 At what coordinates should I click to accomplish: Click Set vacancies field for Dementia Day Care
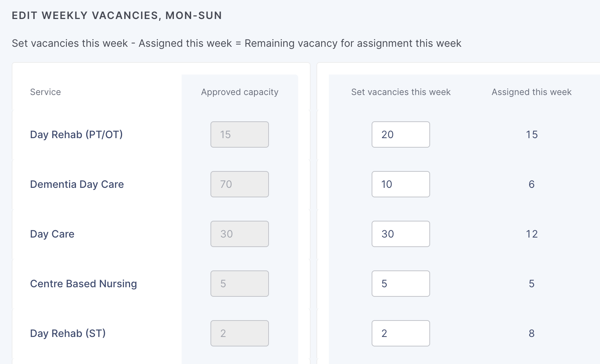400,184
